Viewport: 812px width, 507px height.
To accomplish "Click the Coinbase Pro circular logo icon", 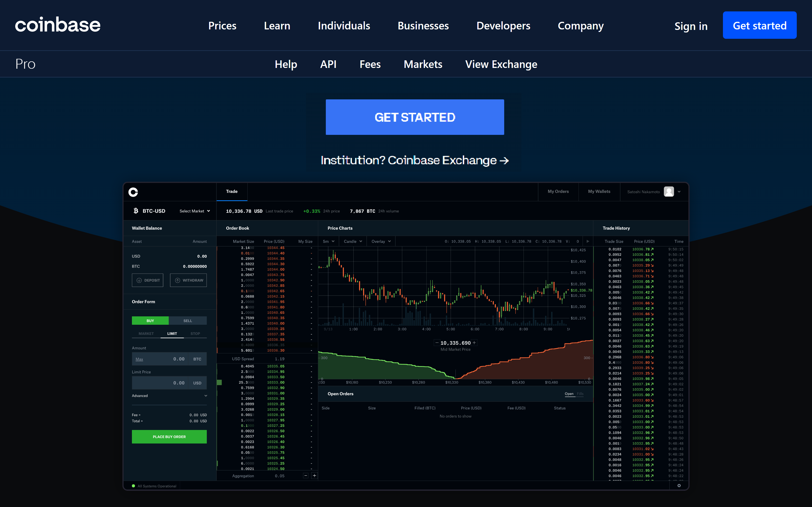I will (133, 192).
